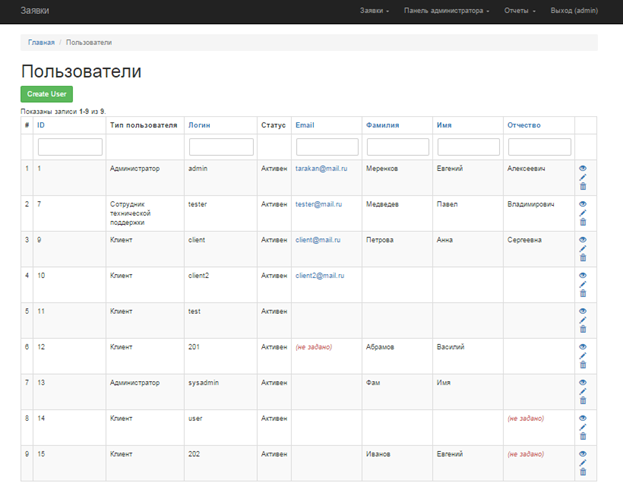View details of user client2 via eye icon
The image size is (623, 502).
point(583,275)
